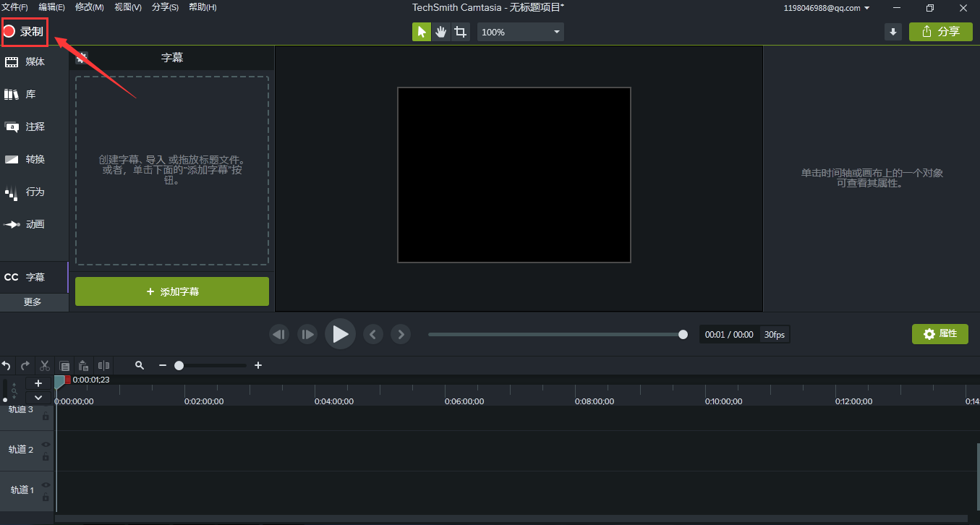Open the 文件 menu

(14, 7)
